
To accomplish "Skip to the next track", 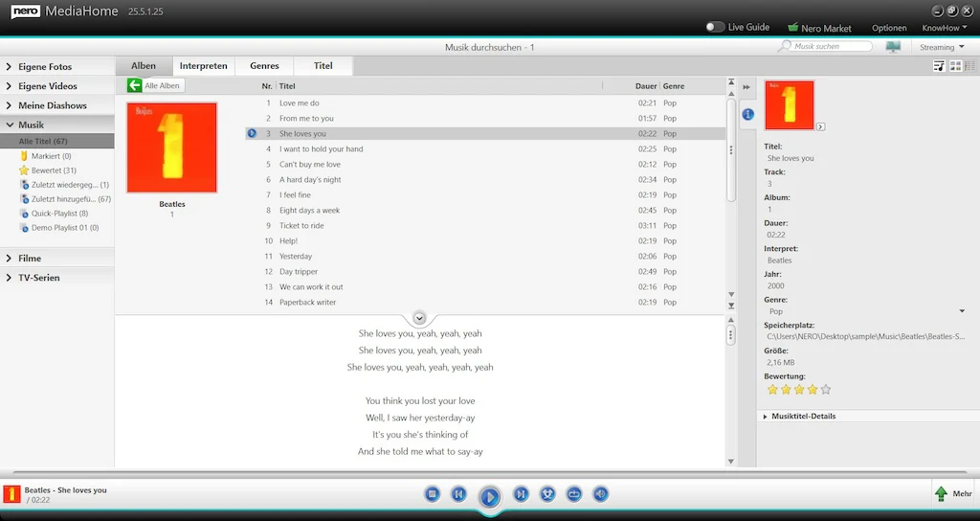I will click(x=521, y=494).
